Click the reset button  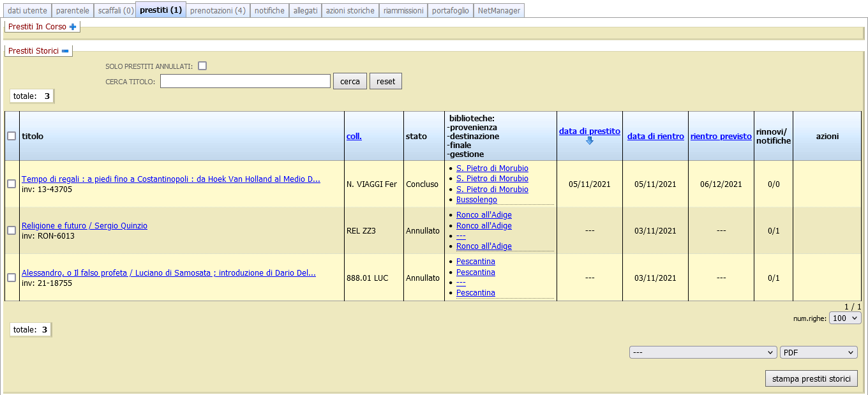point(385,80)
